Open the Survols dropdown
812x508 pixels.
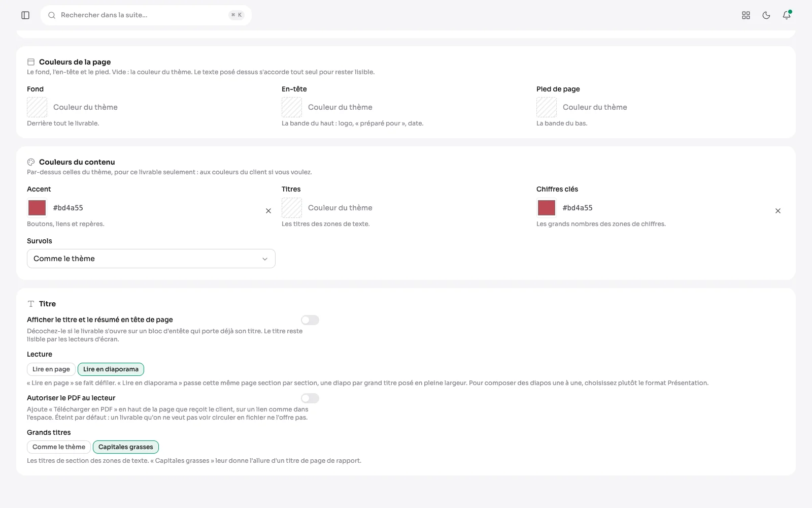(x=151, y=259)
